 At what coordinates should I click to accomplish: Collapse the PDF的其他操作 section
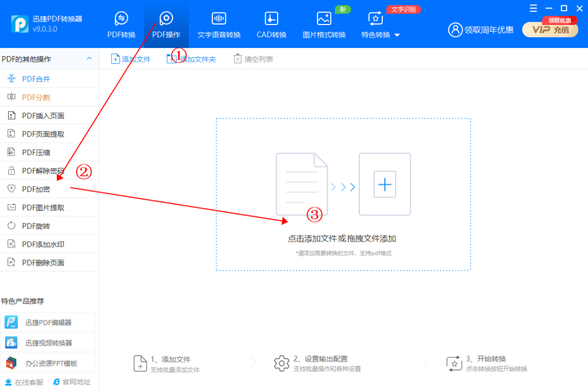click(89, 58)
